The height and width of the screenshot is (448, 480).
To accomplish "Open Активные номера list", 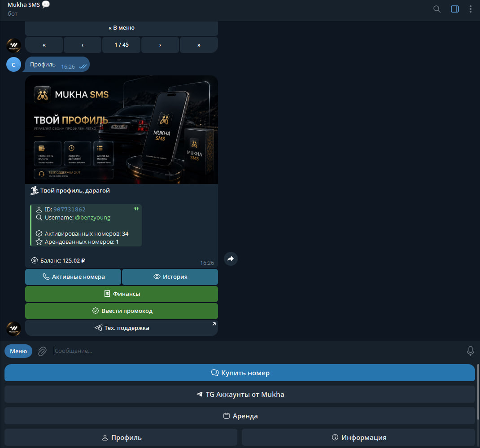I will [x=73, y=277].
